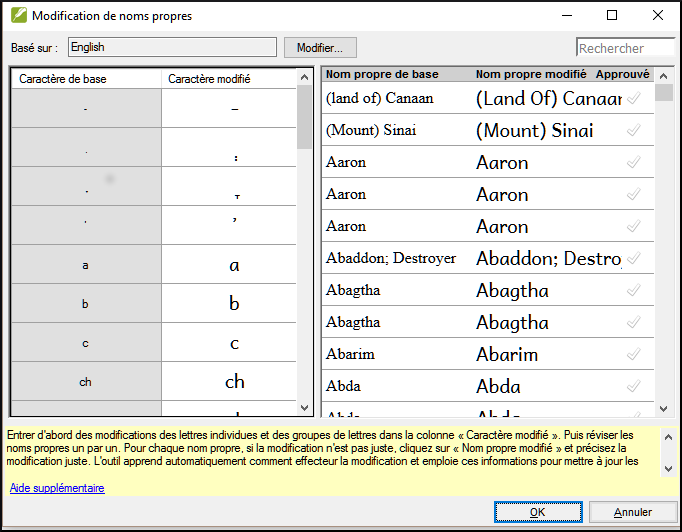Toggle approved checkmark for (land of) Canaan

[634, 98]
